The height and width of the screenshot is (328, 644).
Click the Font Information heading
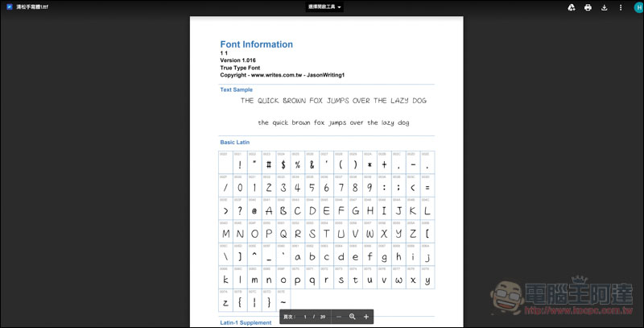click(256, 44)
